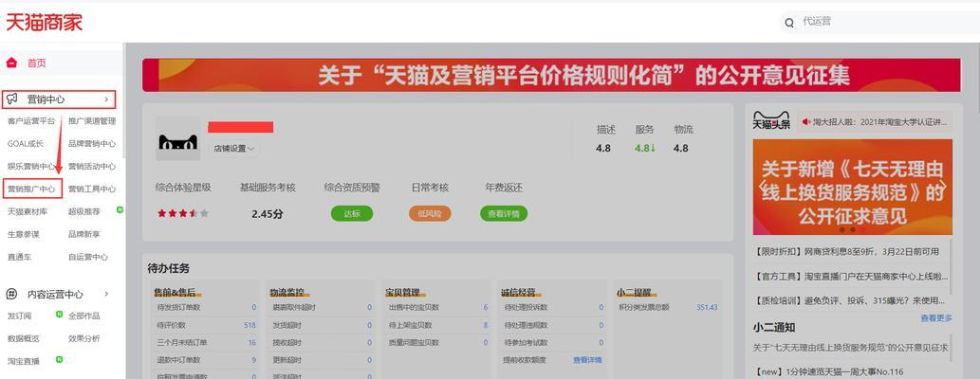Open 生意参谋

coord(23,234)
